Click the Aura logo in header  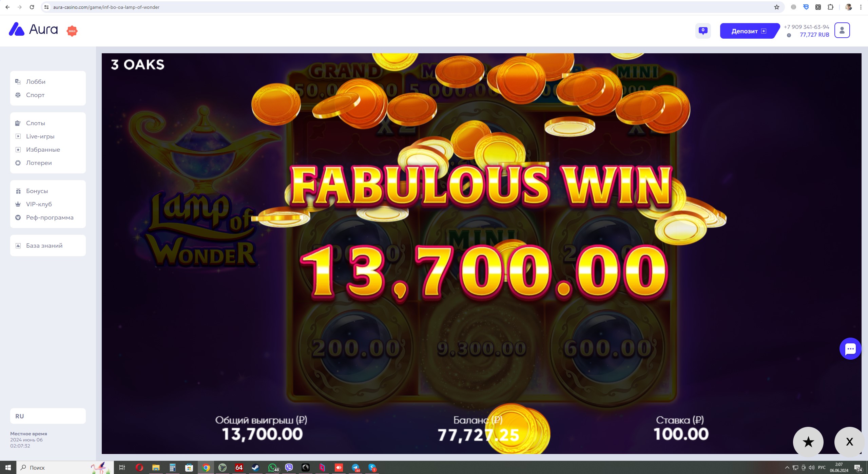[33, 30]
